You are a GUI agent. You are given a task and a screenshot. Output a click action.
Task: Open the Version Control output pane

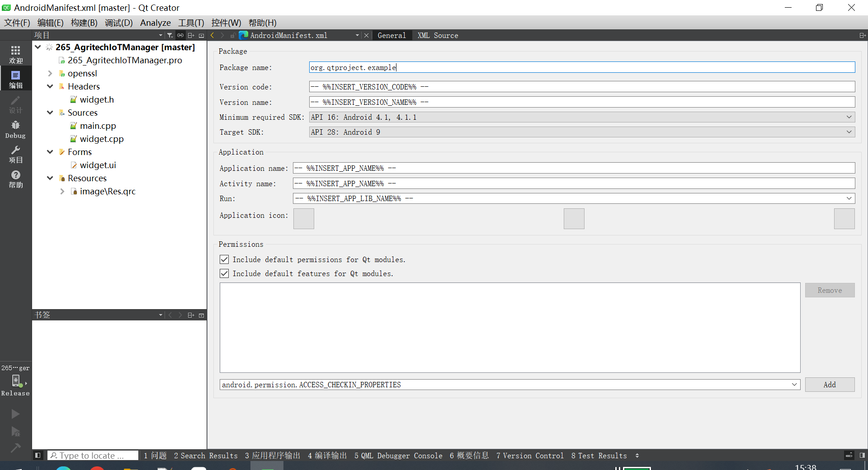(x=529, y=456)
